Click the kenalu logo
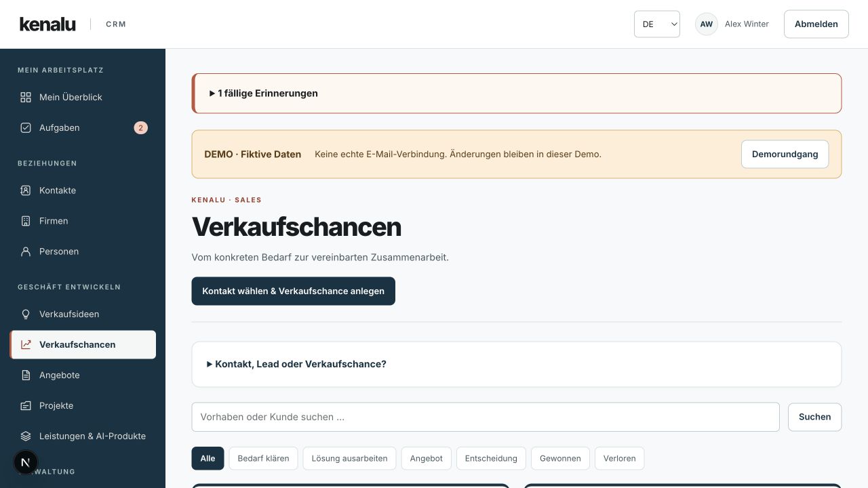Screen dimensions: 868x488 [47, 24]
